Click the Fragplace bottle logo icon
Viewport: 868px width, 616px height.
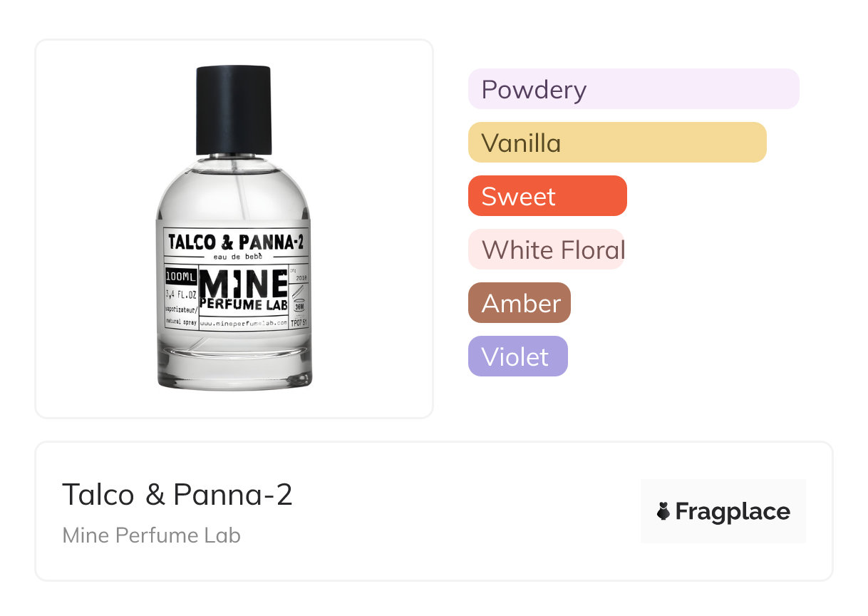click(x=663, y=511)
